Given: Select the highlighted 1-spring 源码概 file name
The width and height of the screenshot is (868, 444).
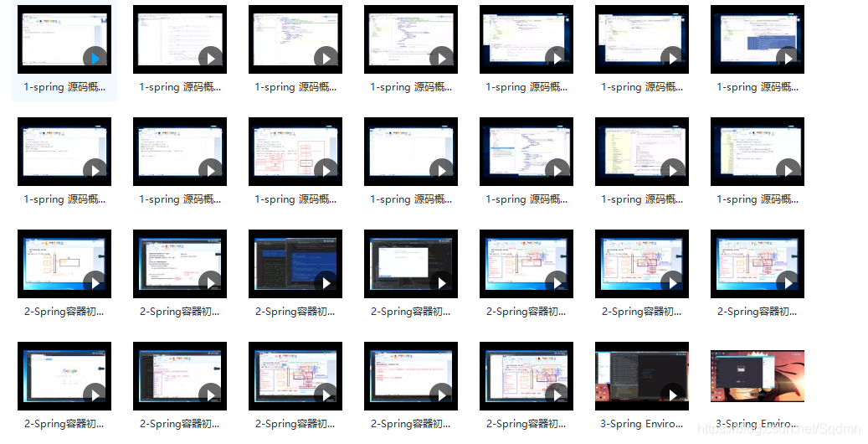Looking at the screenshot, I should point(64,87).
